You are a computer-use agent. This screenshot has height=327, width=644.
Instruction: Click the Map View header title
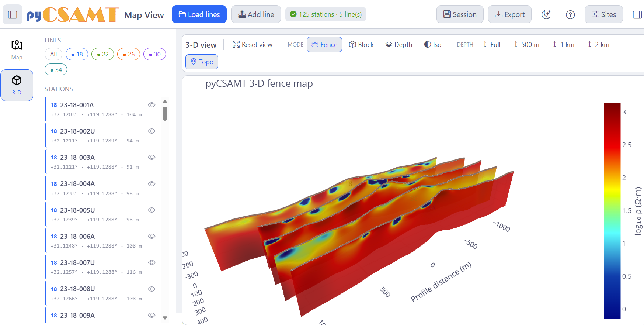pos(144,15)
